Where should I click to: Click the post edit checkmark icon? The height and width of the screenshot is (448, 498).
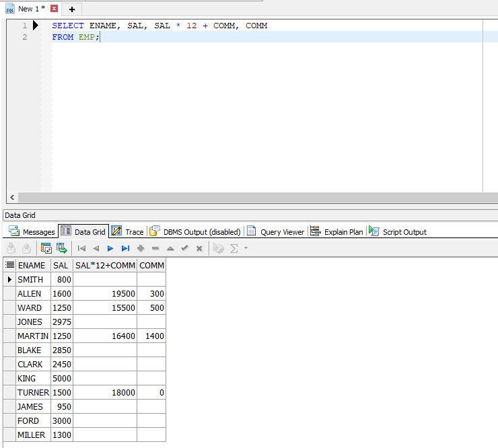click(184, 248)
